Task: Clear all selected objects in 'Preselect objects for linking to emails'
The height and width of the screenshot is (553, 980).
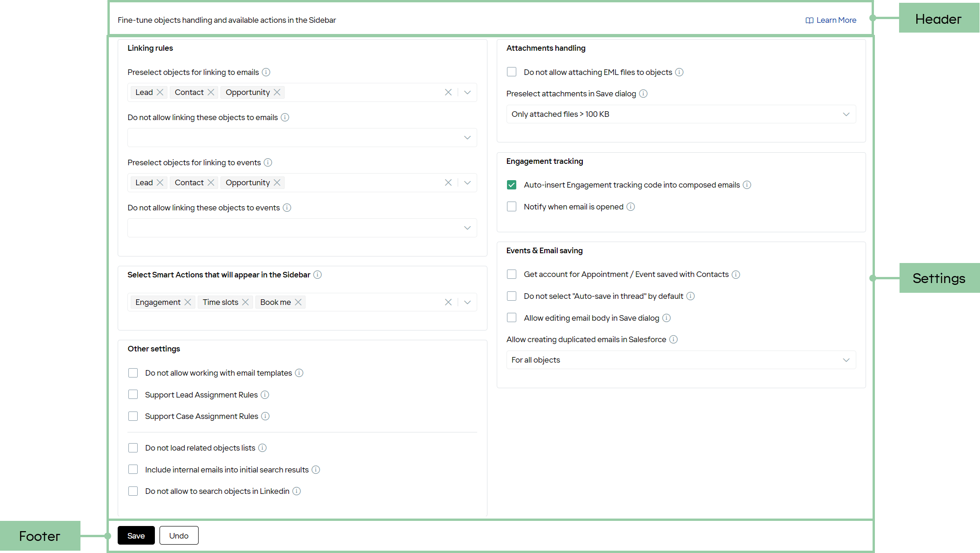Action: click(x=448, y=92)
